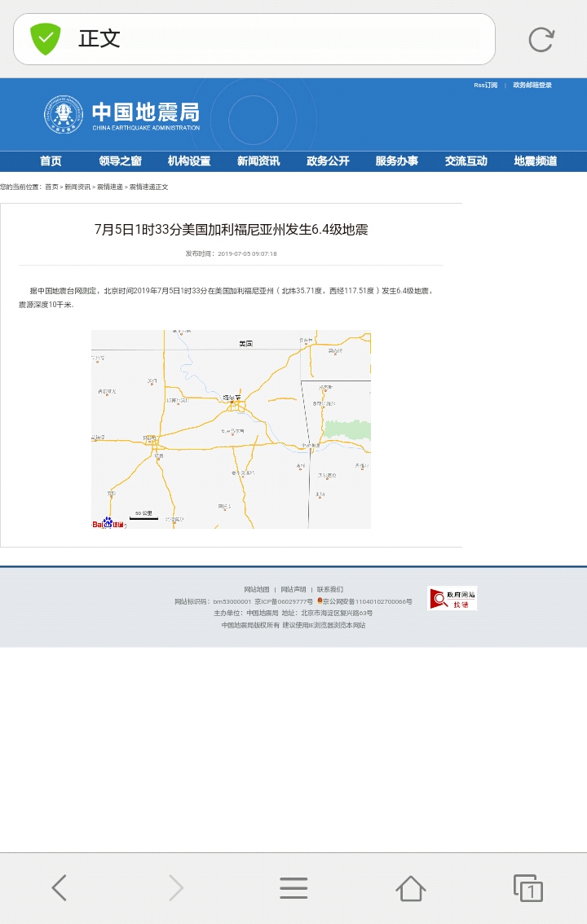Open the tabs switcher showing 1
The height and width of the screenshot is (924, 587).
pyautogui.click(x=528, y=887)
